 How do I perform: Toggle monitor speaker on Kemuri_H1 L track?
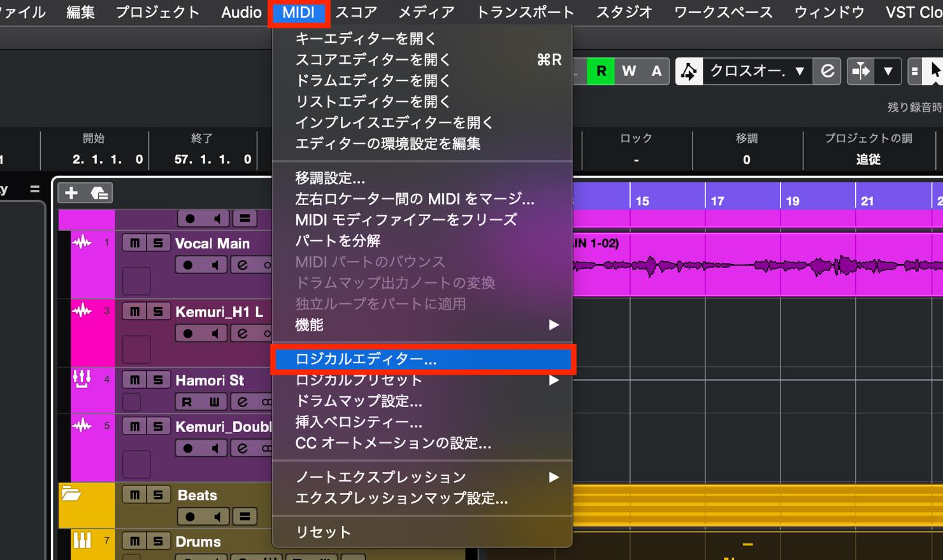[215, 333]
